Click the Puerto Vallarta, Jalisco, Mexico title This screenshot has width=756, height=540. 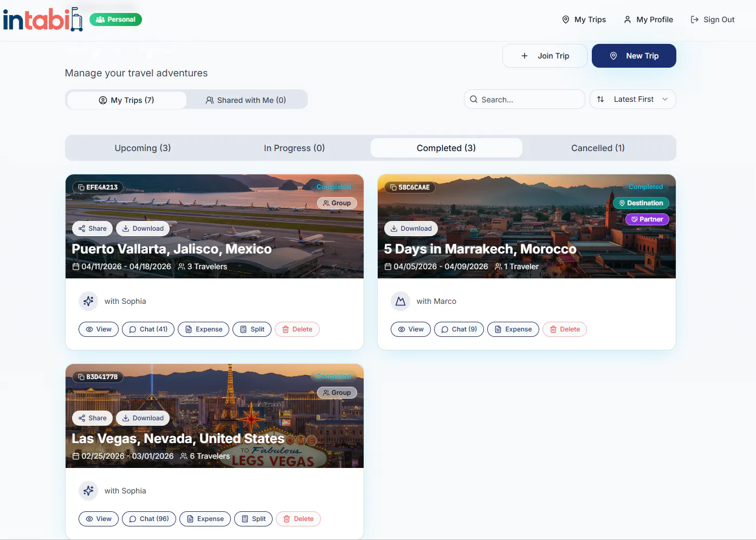click(172, 249)
